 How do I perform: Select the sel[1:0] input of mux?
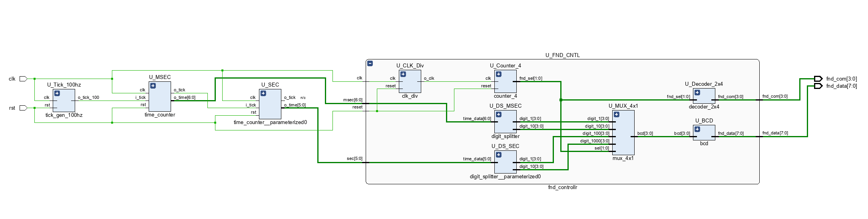point(602,148)
